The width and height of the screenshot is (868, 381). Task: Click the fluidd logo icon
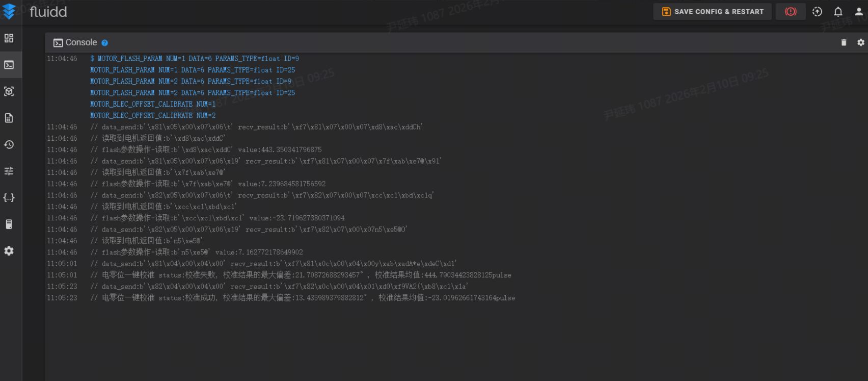(9, 11)
